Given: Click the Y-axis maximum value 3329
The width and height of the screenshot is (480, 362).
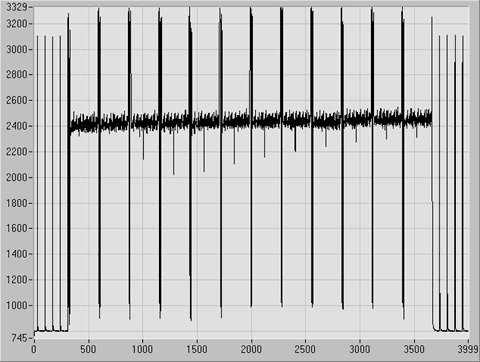Looking at the screenshot, I should coord(17,7).
